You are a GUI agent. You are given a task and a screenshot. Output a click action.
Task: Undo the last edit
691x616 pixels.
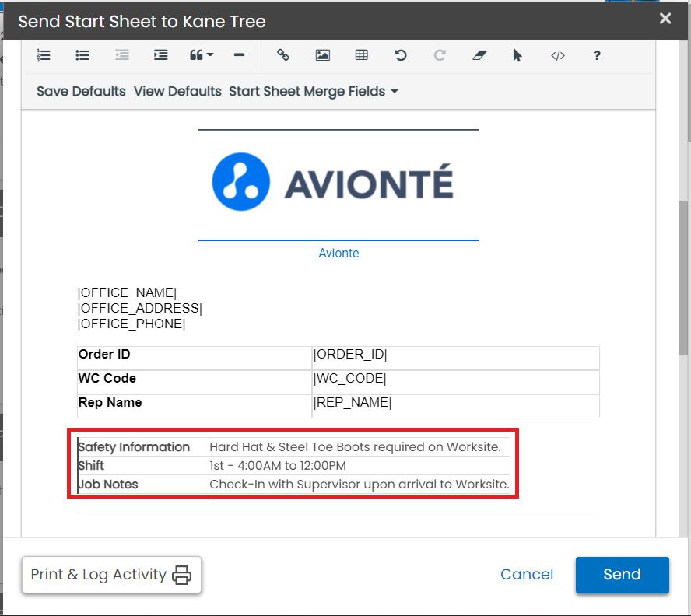[401, 55]
